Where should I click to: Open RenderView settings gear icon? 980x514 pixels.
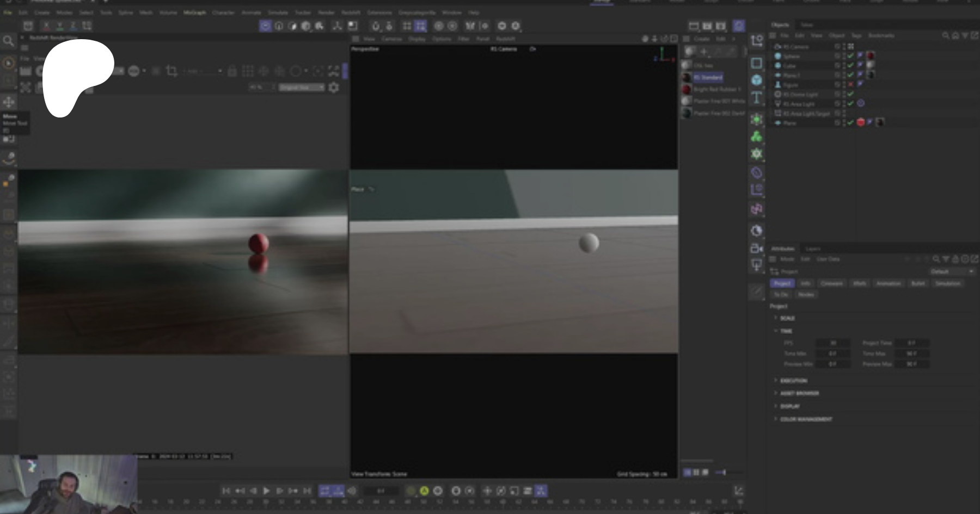(334, 88)
